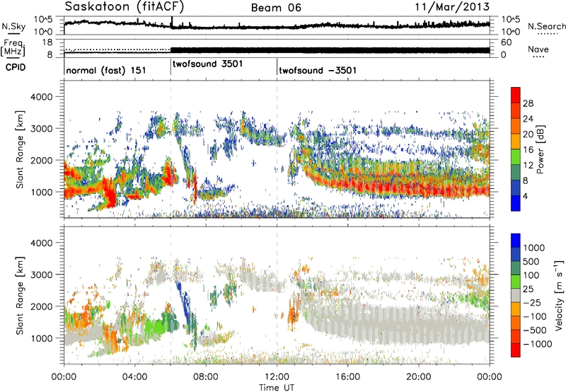Pick the gray middle segment of Velocity color bar
Screen dimensions: 566x392
coord(516,296)
